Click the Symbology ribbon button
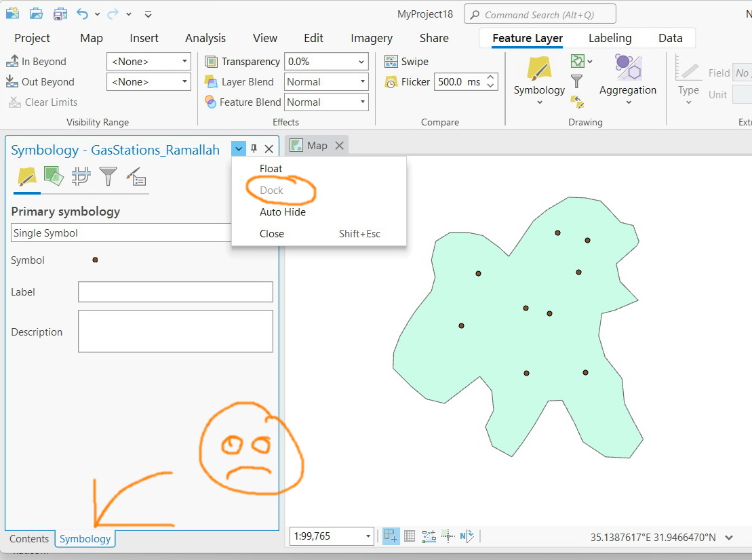Image resolution: width=752 pixels, height=560 pixels. tap(539, 80)
